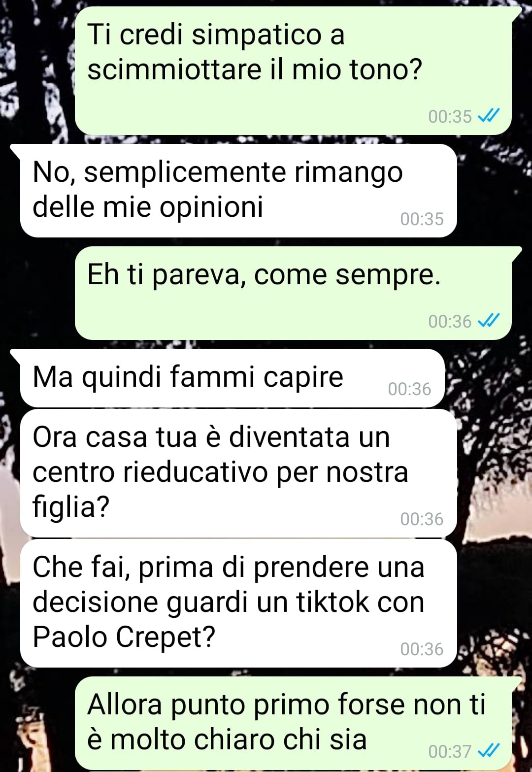Click blue read ticks on first message
The width and height of the screenshot is (532, 772).
(x=489, y=116)
